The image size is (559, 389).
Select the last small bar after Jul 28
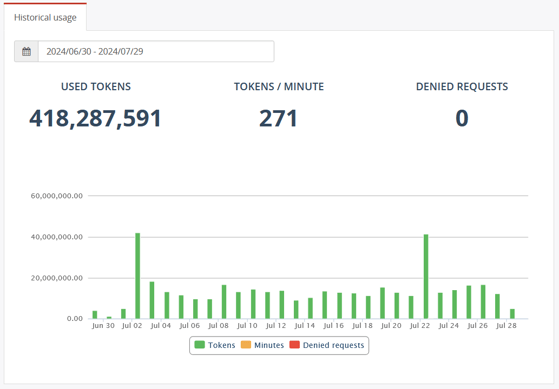[x=512, y=314]
